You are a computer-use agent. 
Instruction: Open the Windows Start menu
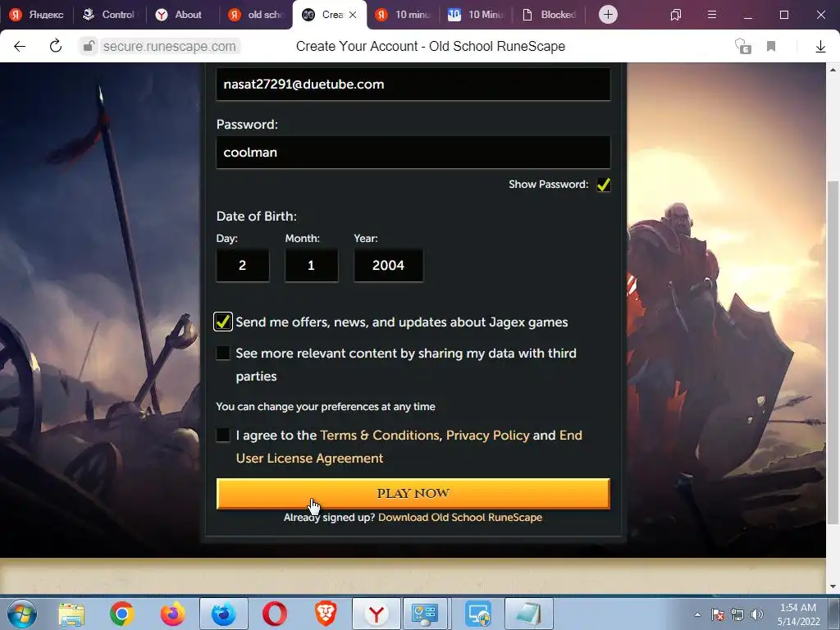click(x=22, y=614)
